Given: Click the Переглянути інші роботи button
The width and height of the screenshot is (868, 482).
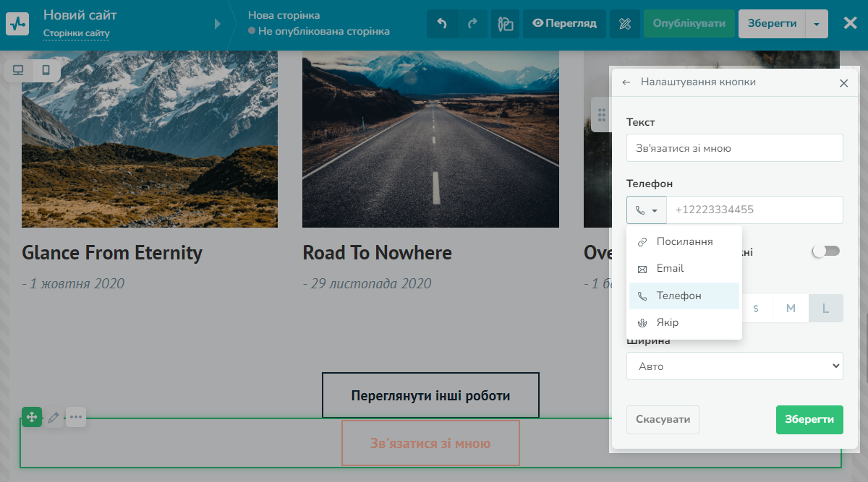Looking at the screenshot, I should click(x=430, y=395).
